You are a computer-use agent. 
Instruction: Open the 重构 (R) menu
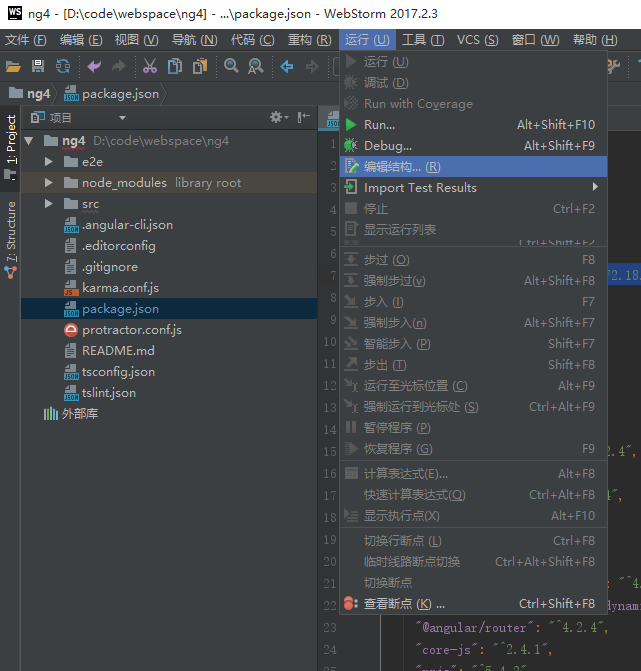[x=310, y=40]
